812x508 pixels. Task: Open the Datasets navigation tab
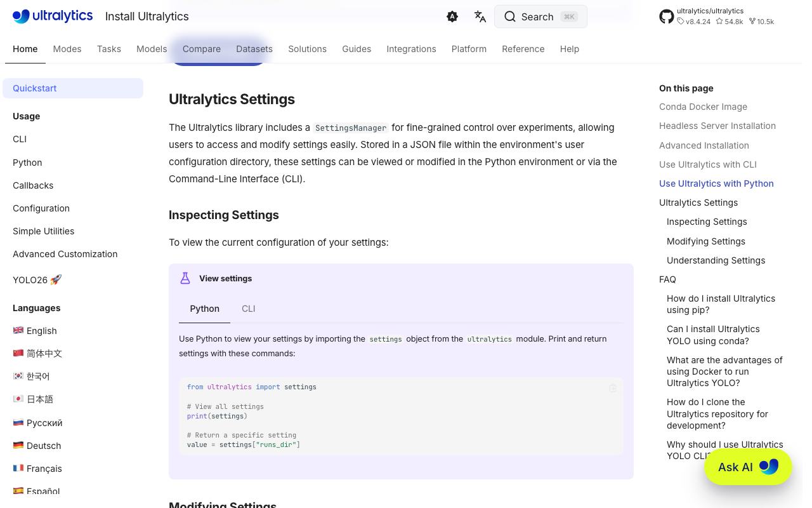pyautogui.click(x=254, y=49)
